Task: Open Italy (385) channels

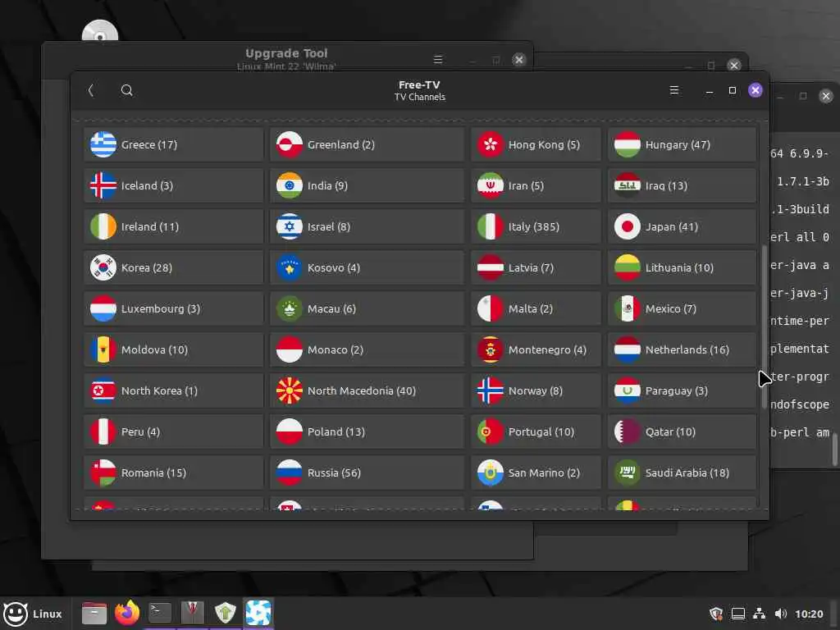Action: pyautogui.click(x=536, y=226)
